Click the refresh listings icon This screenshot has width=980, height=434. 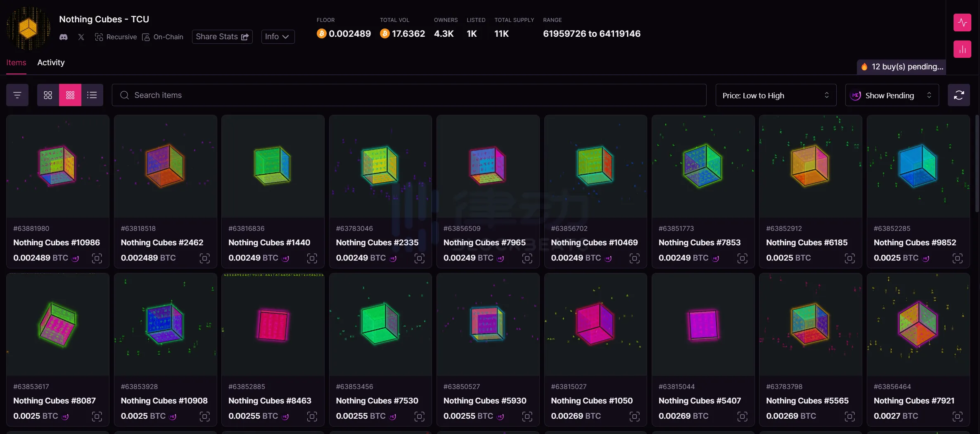[x=959, y=95]
